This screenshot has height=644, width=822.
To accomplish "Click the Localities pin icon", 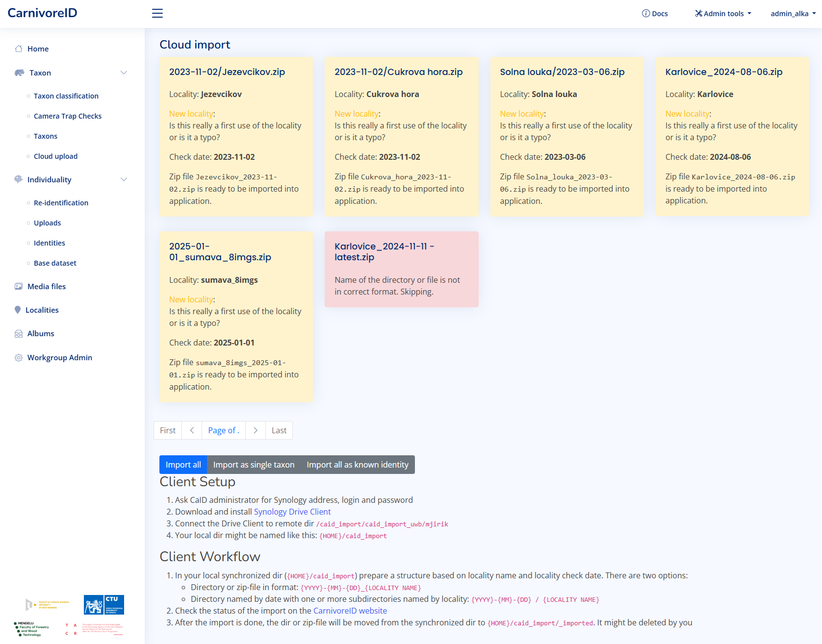I will (18, 310).
